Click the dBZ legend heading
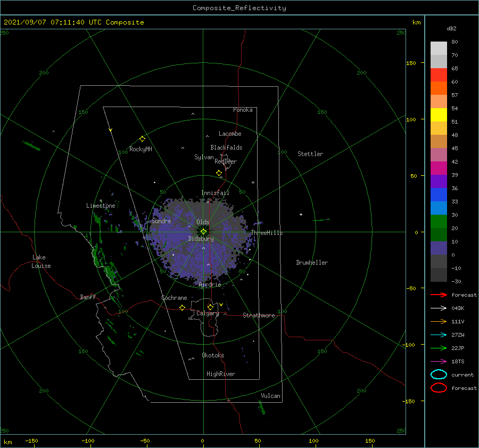This screenshot has width=479, height=448. click(x=451, y=28)
